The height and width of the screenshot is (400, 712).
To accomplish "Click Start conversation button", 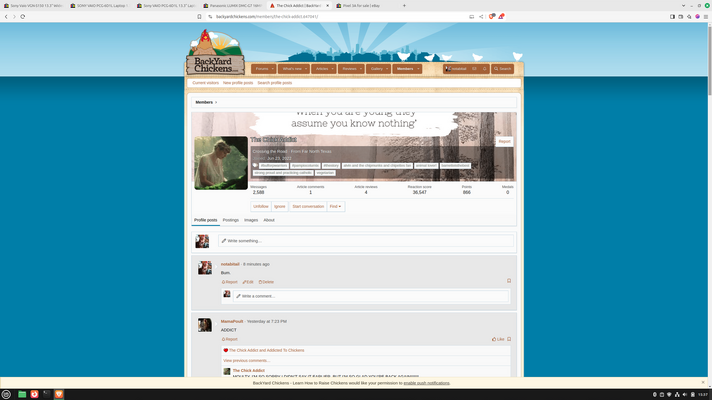I will click(308, 206).
